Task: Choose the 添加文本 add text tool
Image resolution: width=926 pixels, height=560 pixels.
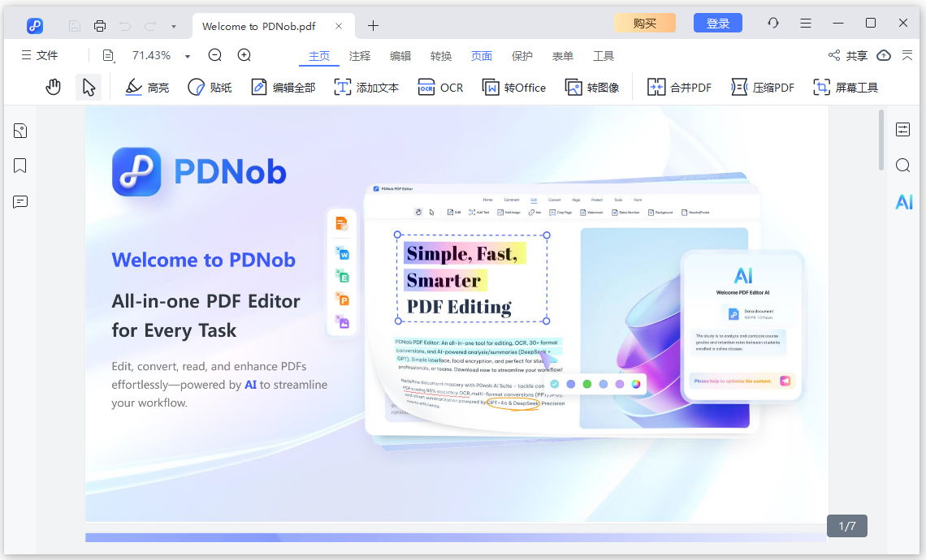Action: [366, 88]
